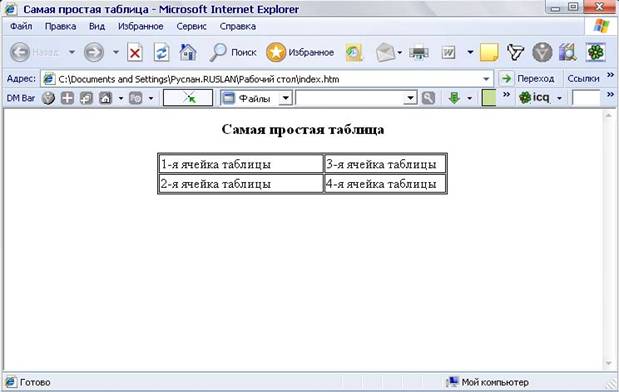Viewport: 619px width, 392px height.
Task: Click cell "1-я ячейка таблицы"
Action: 241,164
